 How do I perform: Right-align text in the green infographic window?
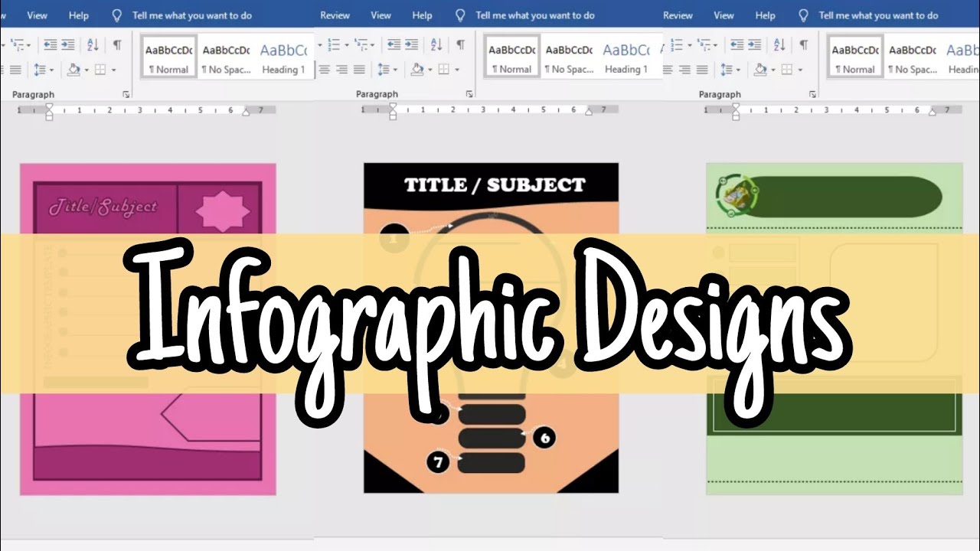click(684, 70)
